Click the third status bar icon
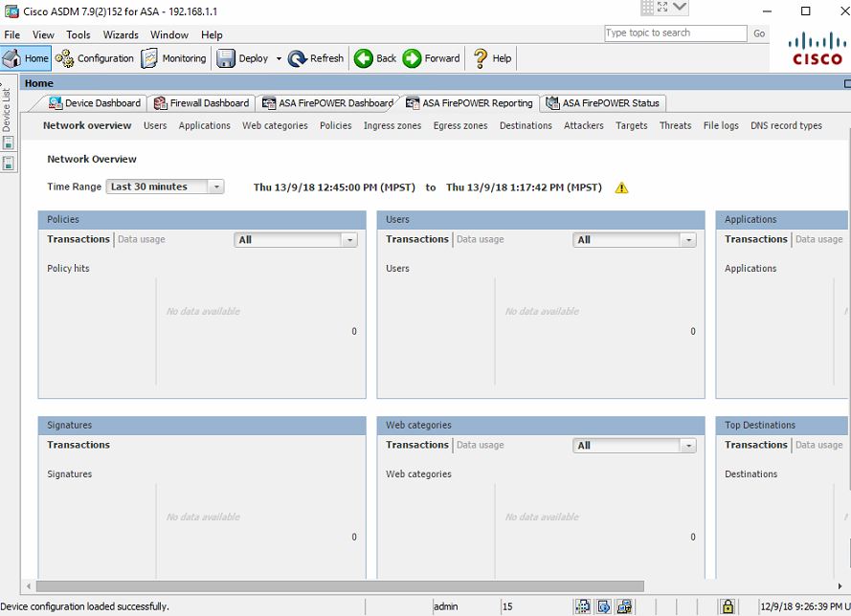This screenshot has width=851, height=616. [624, 606]
